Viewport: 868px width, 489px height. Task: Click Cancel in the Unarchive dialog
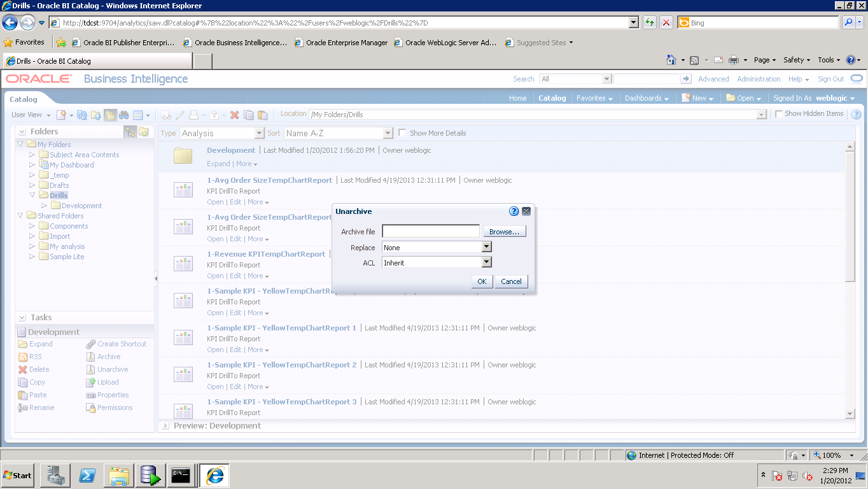coord(511,281)
